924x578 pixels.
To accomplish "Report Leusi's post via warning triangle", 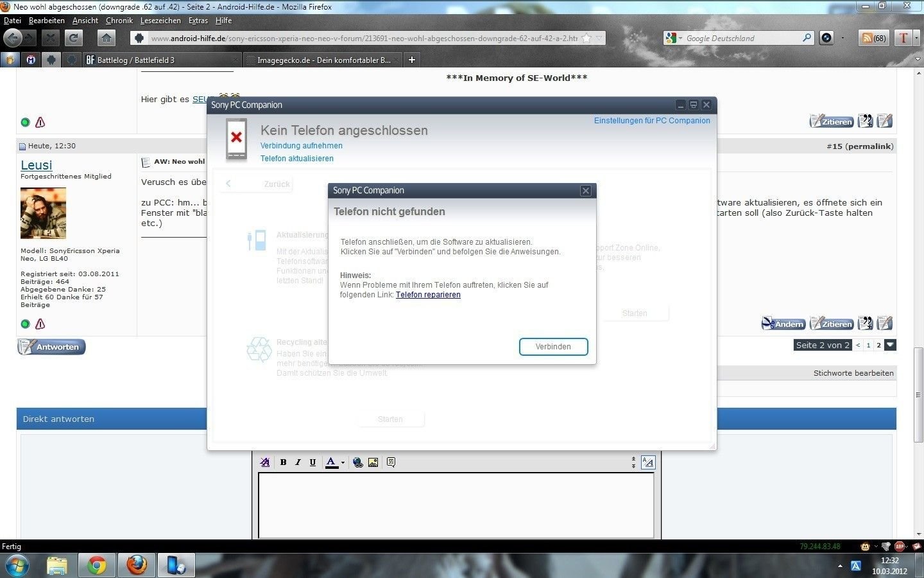I will coord(40,324).
